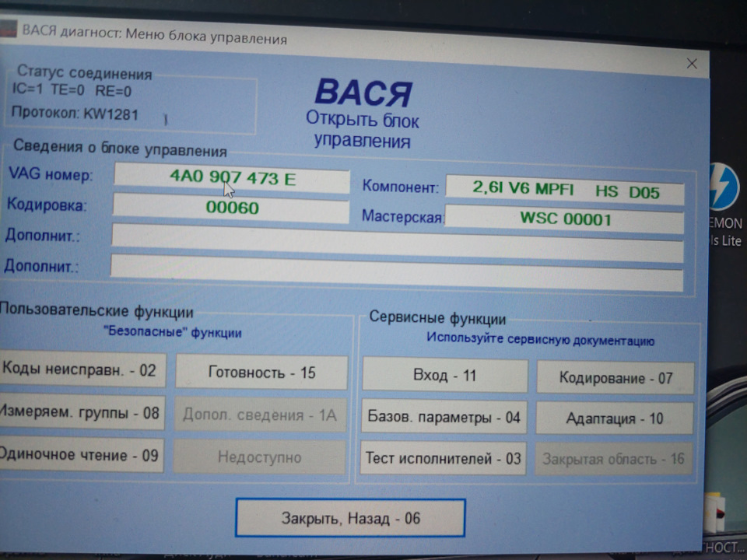Open fault codes button "Коды неисправн. - 02"
This screenshot has width=747, height=560.
82,370
